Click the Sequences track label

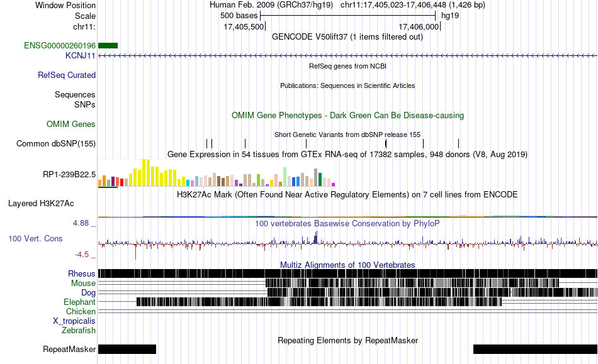coord(75,94)
